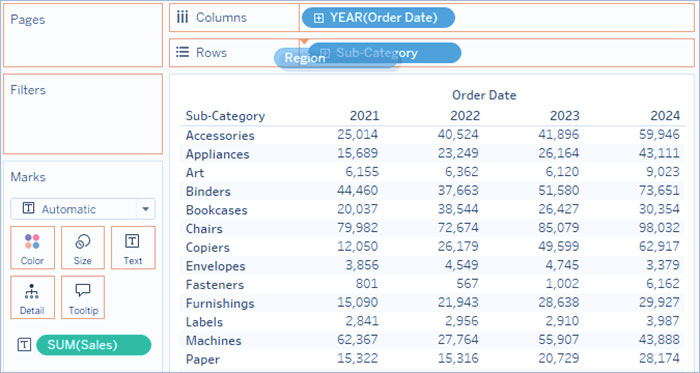Click the Order Date header
The width and height of the screenshot is (700, 373).
tap(484, 95)
